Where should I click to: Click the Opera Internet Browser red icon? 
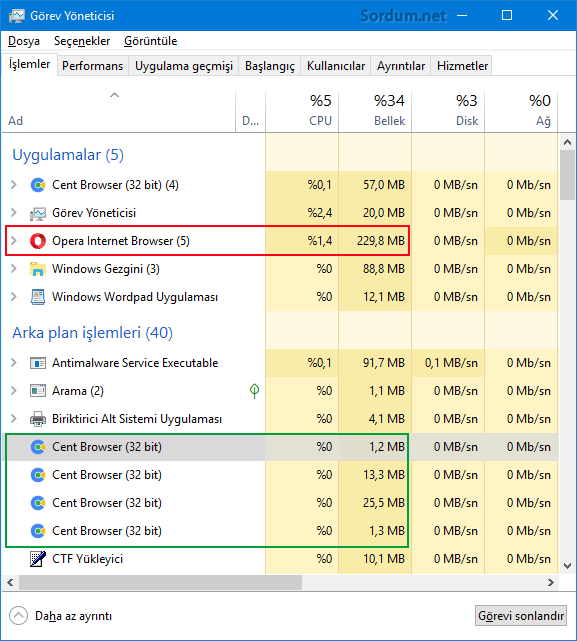[38, 241]
